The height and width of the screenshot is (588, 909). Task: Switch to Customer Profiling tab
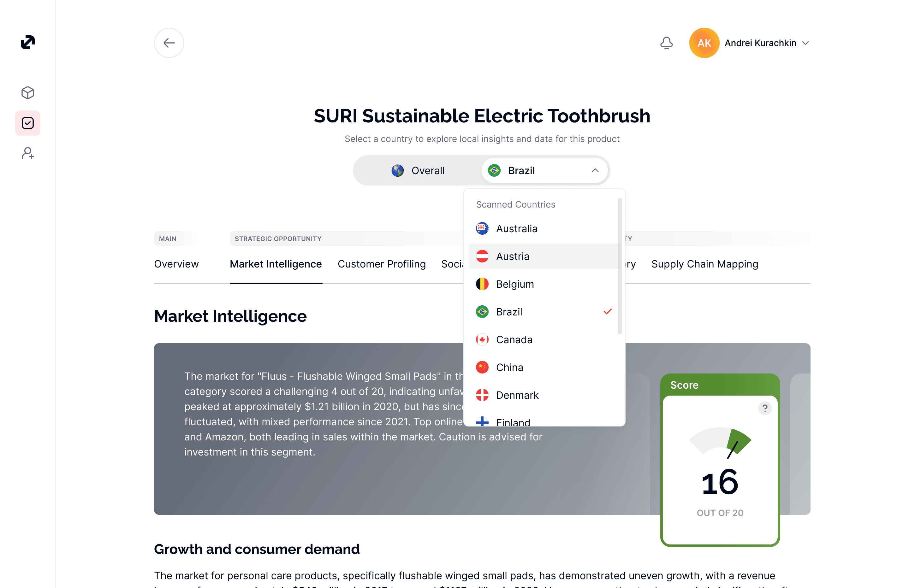(381, 264)
